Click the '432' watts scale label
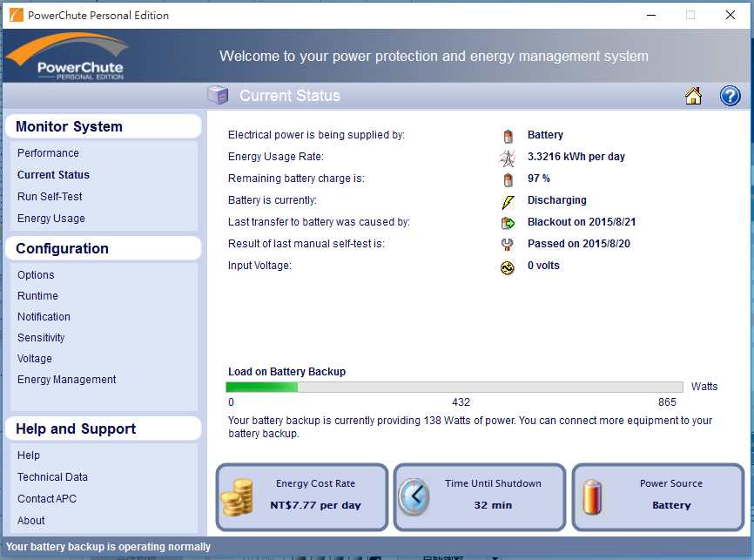Image resolution: width=754 pixels, height=560 pixels. coord(461,402)
